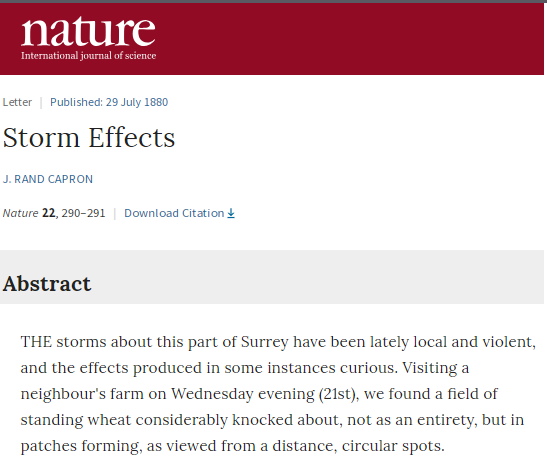Screen dimensions: 547x476
Task: Click the bold volume number 22
Action: tap(48, 213)
